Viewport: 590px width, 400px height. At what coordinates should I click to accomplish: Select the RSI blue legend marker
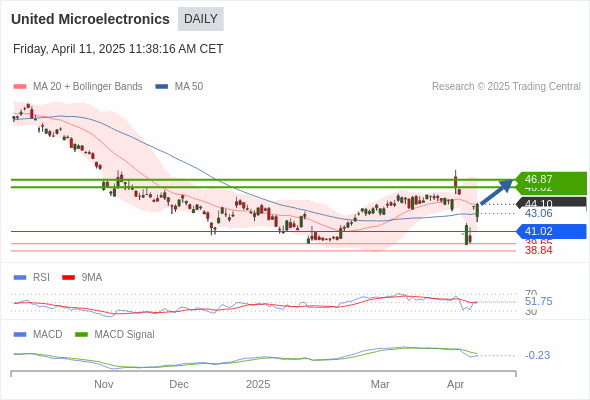pos(20,278)
